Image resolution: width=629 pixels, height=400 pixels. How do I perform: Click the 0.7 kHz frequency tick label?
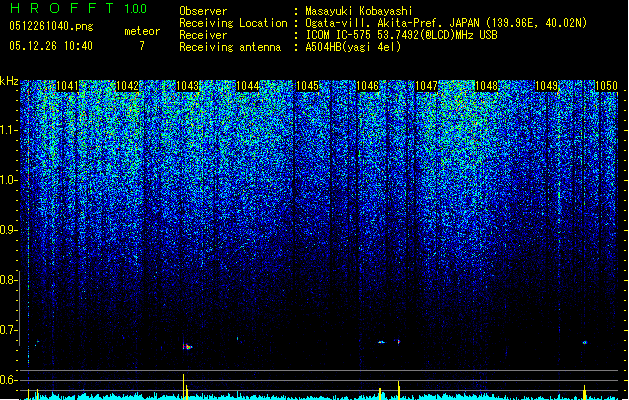[9, 330]
